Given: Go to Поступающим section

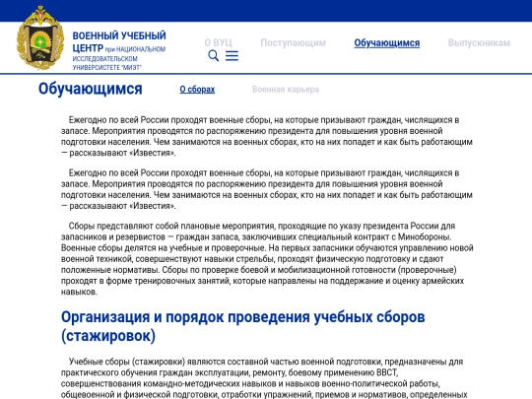Looking at the screenshot, I should pyautogui.click(x=294, y=42).
